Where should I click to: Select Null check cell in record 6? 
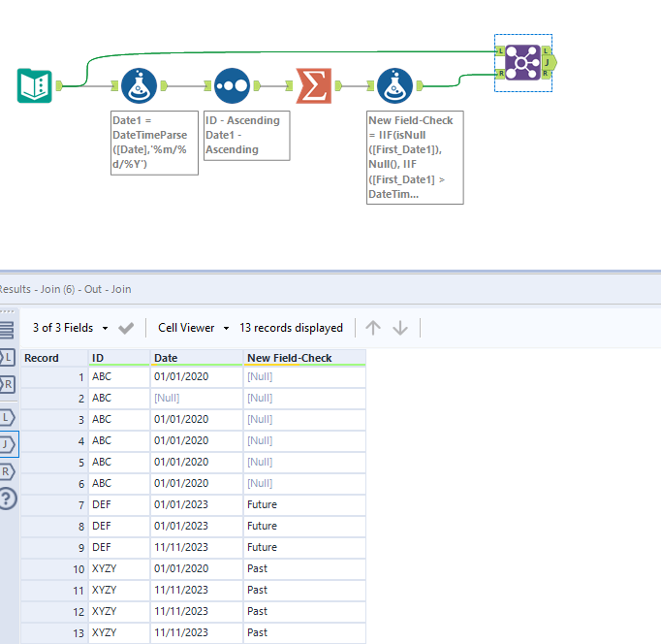click(x=304, y=483)
